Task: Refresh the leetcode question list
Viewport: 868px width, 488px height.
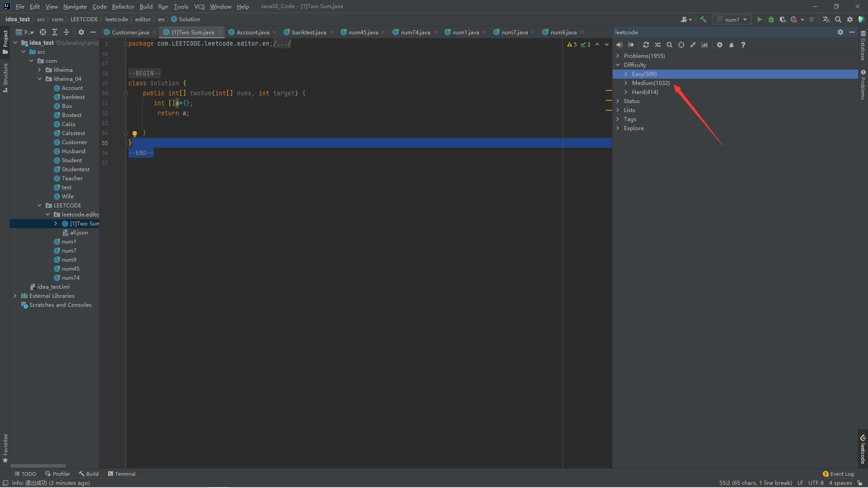Action: coord(646,45)
